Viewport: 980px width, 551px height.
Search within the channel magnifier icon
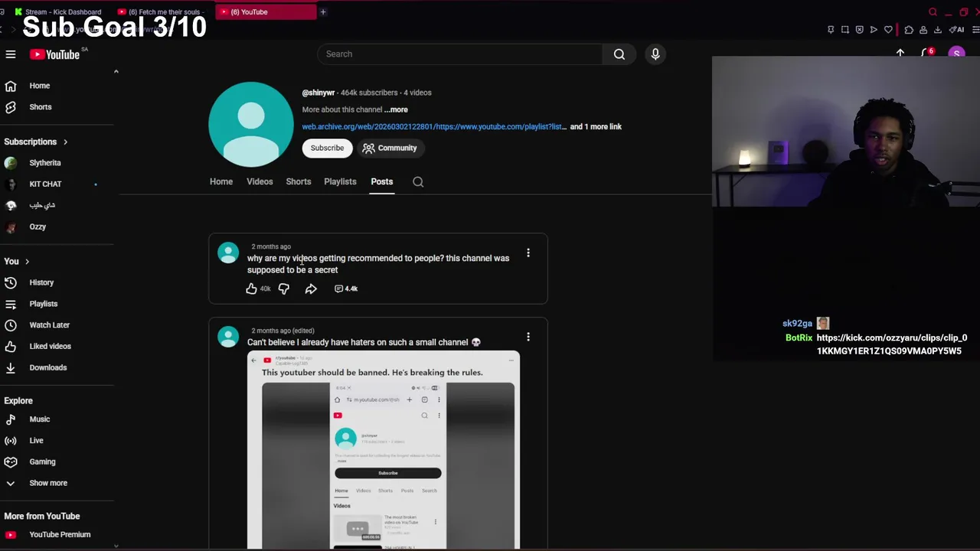tap(418, 182)
